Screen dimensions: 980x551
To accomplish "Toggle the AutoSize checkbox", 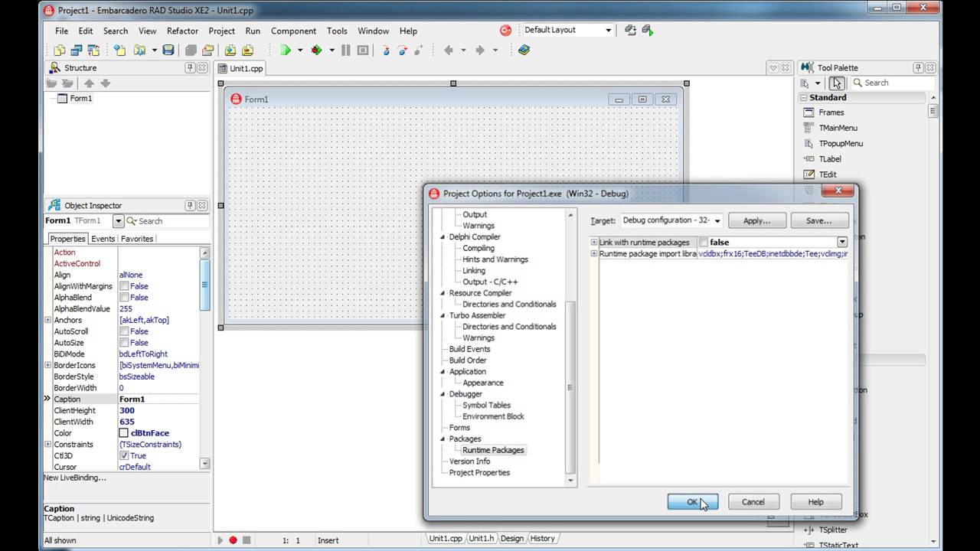I will (x=124, y=343).
